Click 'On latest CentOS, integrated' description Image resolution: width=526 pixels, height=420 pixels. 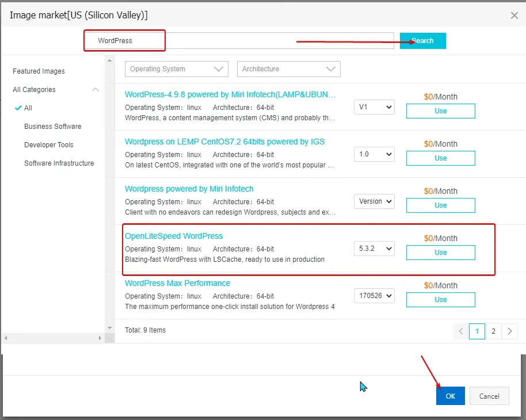[230, 165]
